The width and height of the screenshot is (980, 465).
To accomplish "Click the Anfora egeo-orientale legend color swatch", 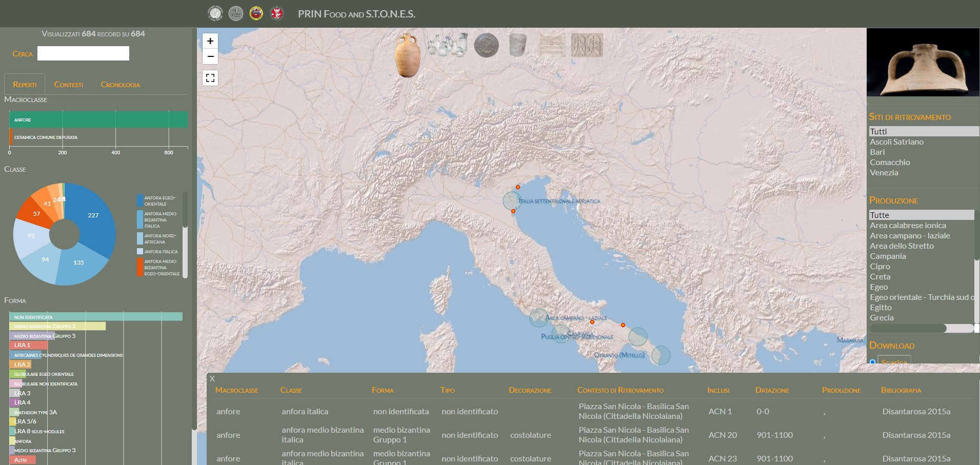I will click(140, 200).
